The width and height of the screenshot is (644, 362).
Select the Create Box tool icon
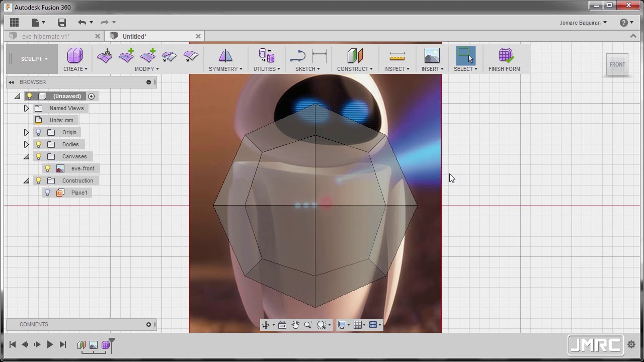[74, 55]
